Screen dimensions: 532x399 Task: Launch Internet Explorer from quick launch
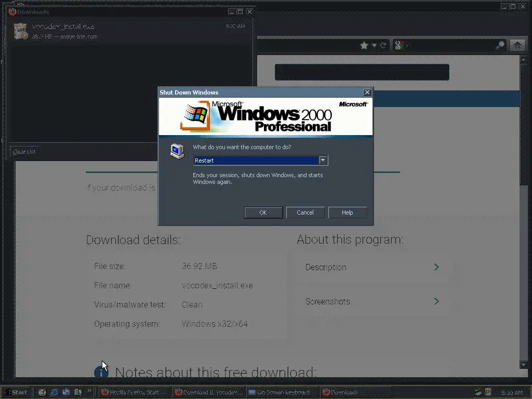54,392
